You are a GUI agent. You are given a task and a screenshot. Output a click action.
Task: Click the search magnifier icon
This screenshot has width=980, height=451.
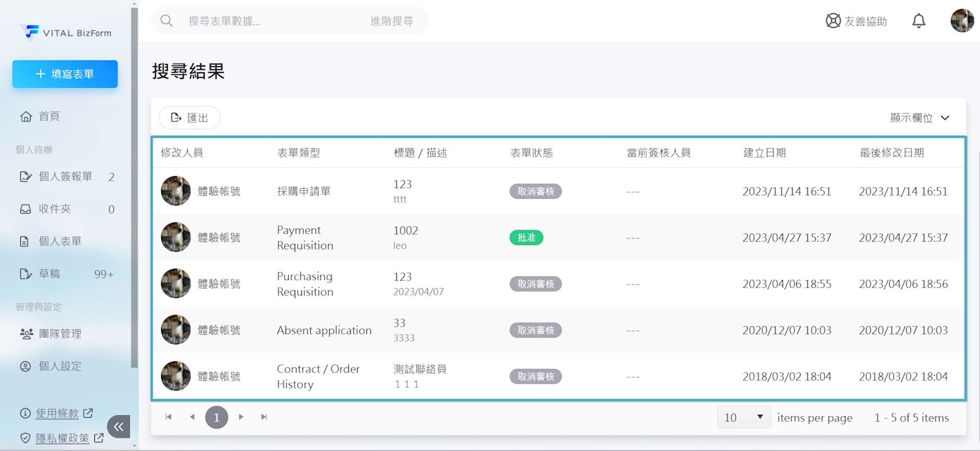[167, 21]
